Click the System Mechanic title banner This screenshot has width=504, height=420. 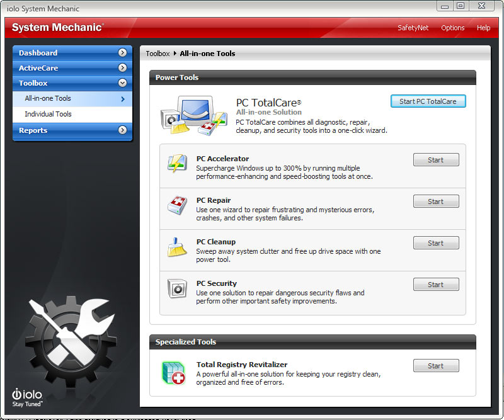58,27
